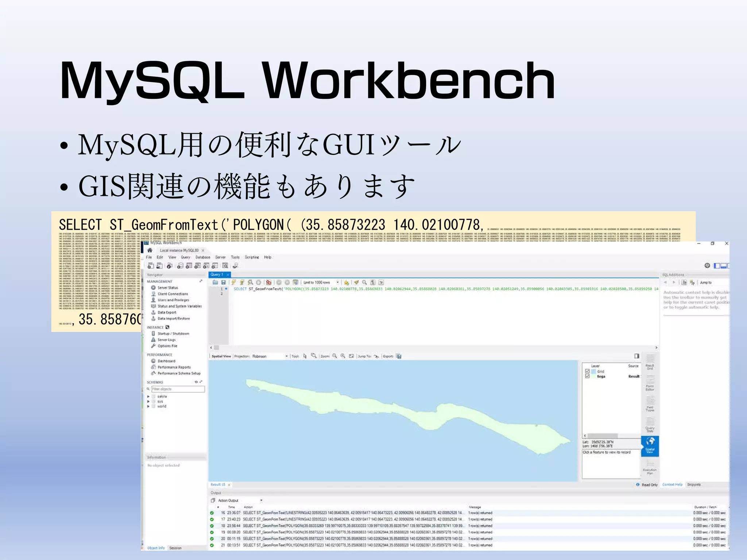Expand the world schema
Viewport: 747px width, 560px height.
tap(148, 406)
